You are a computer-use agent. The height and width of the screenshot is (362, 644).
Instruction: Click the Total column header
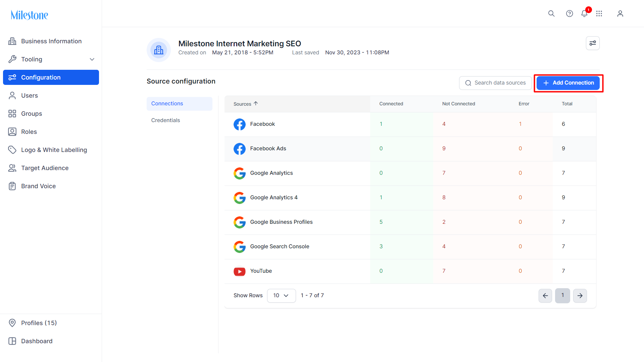567,104
